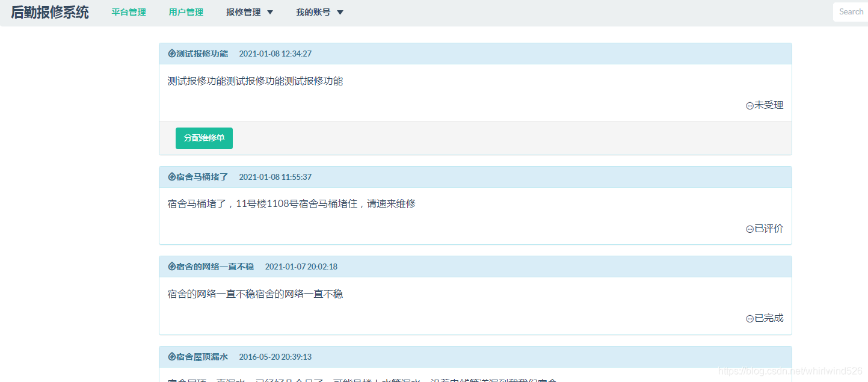Image resolution: width=868 pixels, height=382 pixels.
Task: Click the 未受理 status text
Action: click(769, 105)
